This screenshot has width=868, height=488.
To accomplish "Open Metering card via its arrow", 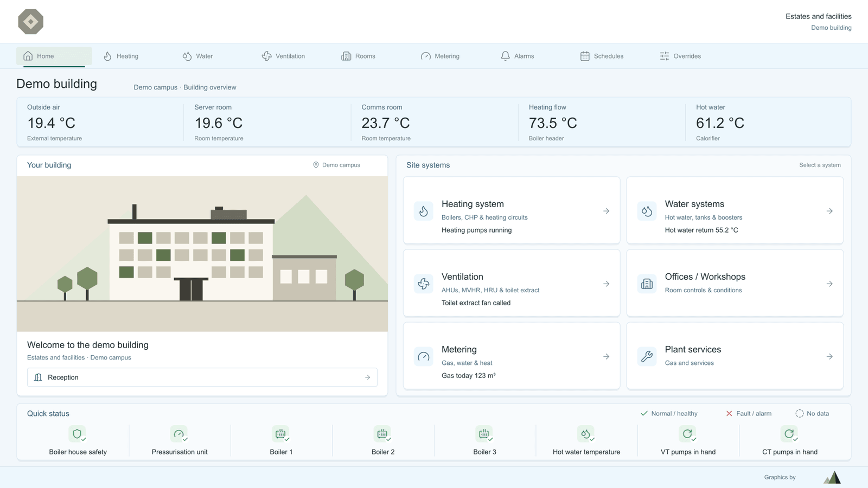I will tap(607, 356).
